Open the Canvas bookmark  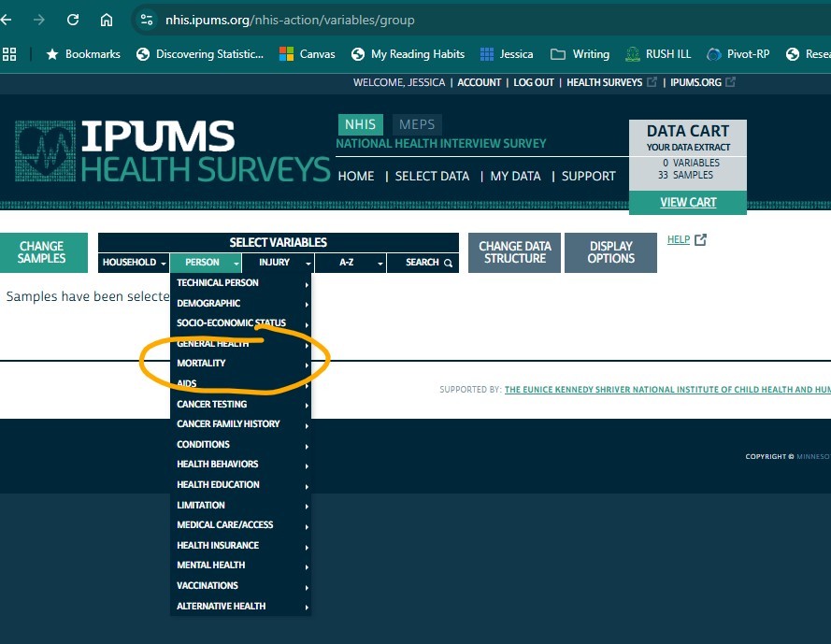point(308,54)
